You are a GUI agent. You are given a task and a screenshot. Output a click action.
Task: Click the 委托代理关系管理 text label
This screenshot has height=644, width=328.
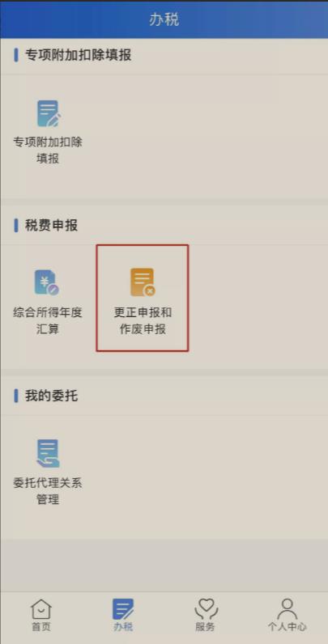click(x=48, y=491)
